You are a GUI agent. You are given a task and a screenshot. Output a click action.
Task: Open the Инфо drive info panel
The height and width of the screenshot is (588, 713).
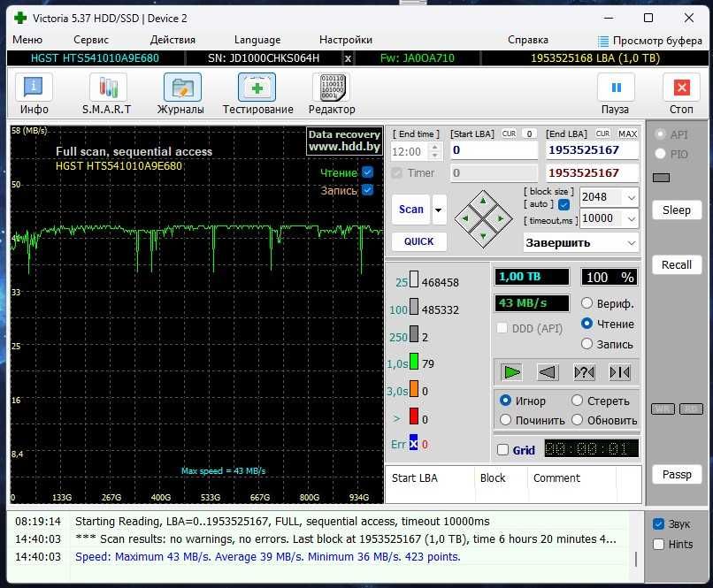(x=34, y=94)
